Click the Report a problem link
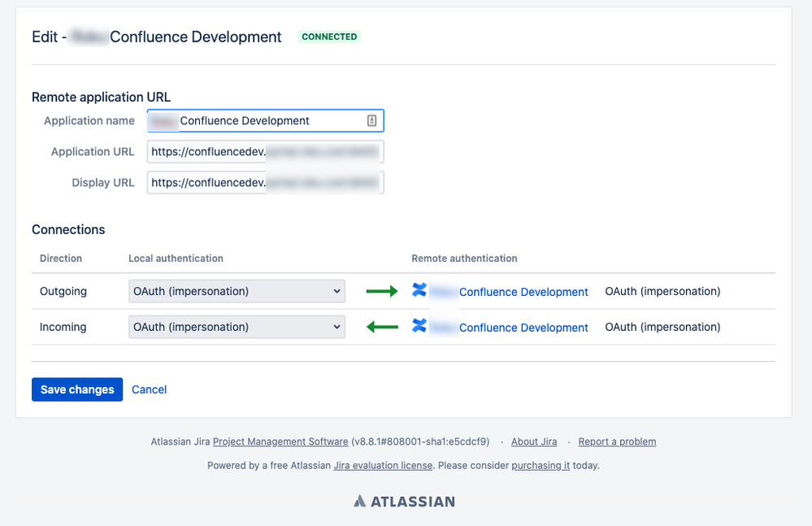Screen dimensions: 812x526 point(617,441)
